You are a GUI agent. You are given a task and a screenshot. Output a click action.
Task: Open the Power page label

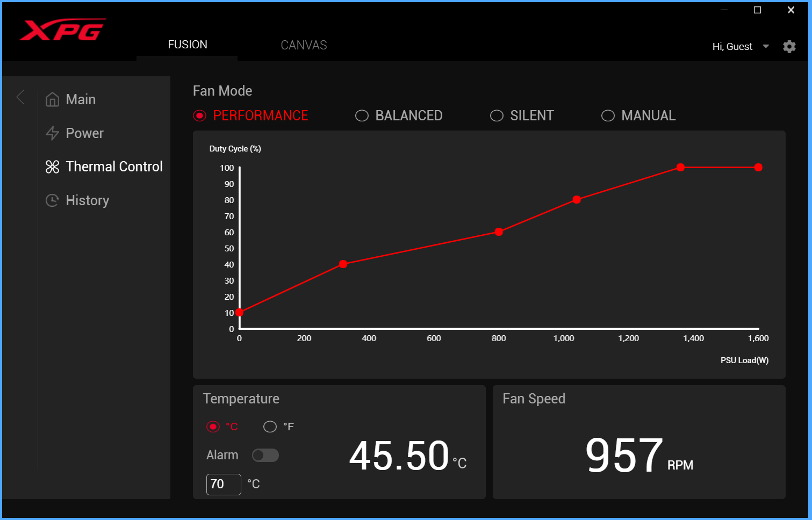(x=84, y=133)
